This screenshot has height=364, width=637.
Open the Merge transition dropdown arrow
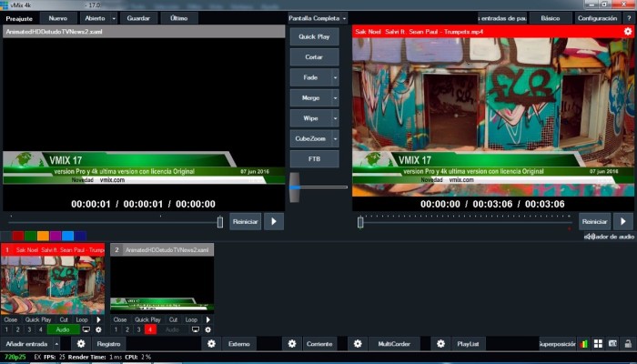tap(335, 98)
